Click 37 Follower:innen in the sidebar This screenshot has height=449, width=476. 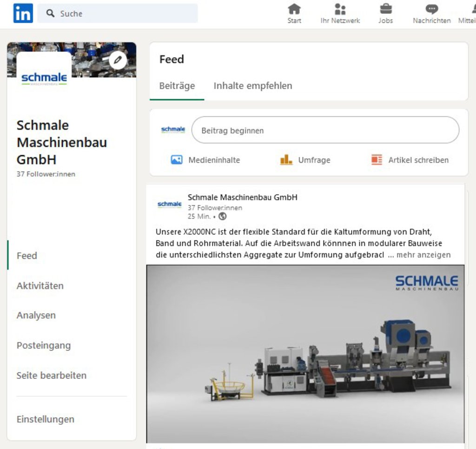coord(46,174)
